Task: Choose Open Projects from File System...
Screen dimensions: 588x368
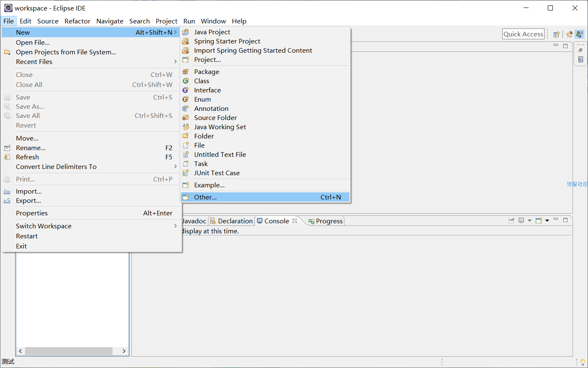Action: pos(91,52)
